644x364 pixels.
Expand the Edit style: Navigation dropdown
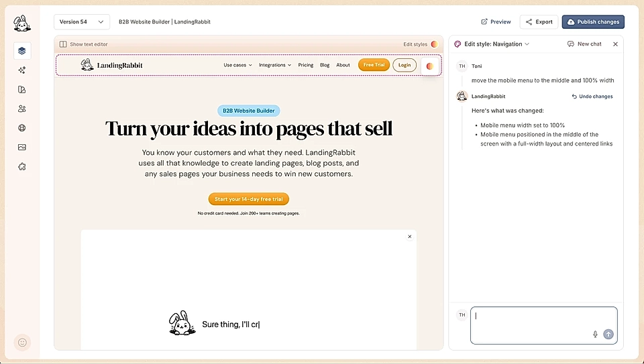tap(496, 44)
